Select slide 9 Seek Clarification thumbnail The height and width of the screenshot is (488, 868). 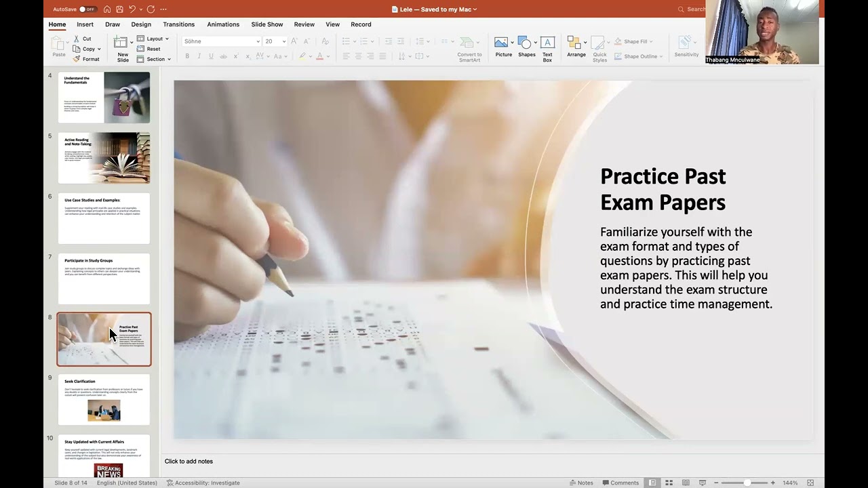pyautogui.click(x=104, y=399)
